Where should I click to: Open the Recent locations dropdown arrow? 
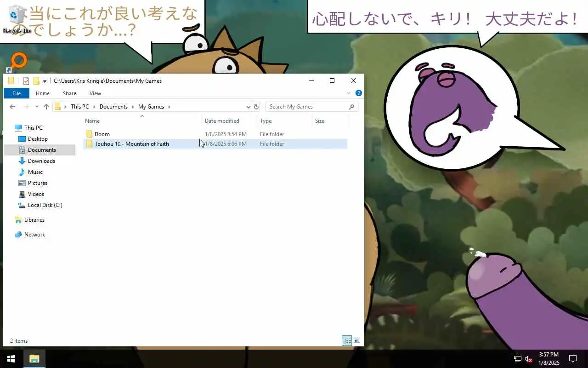coord(37,107)
